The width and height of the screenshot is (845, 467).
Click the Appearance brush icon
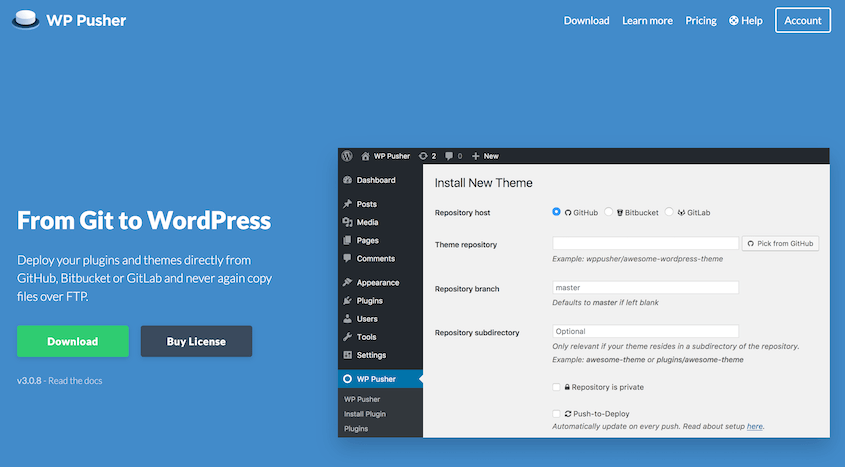pos(348,282)
